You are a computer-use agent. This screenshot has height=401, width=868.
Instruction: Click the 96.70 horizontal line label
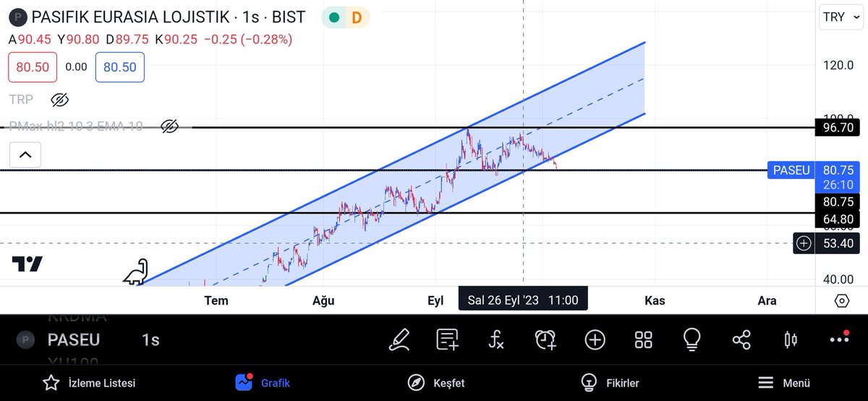837,127
